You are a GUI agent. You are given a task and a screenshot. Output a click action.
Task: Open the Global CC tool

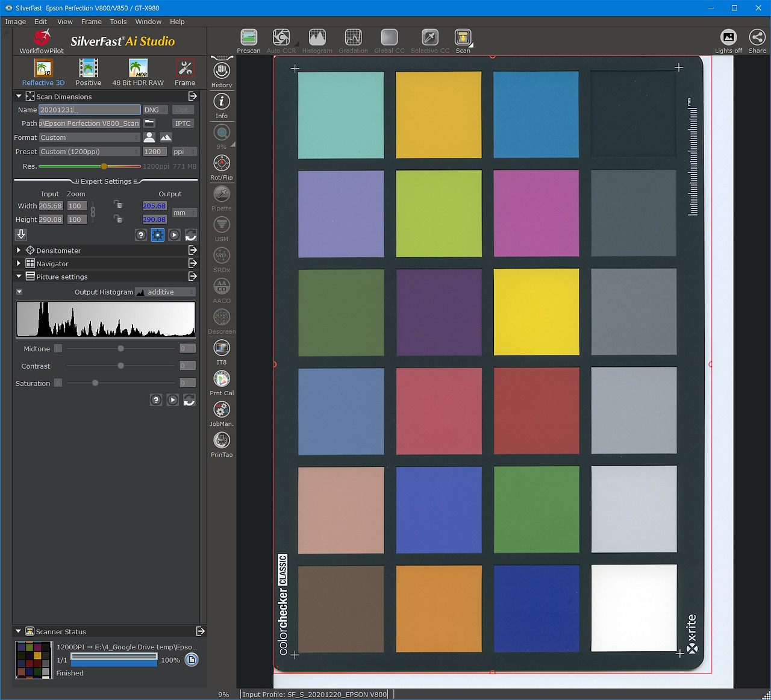(x=390, y=37)
